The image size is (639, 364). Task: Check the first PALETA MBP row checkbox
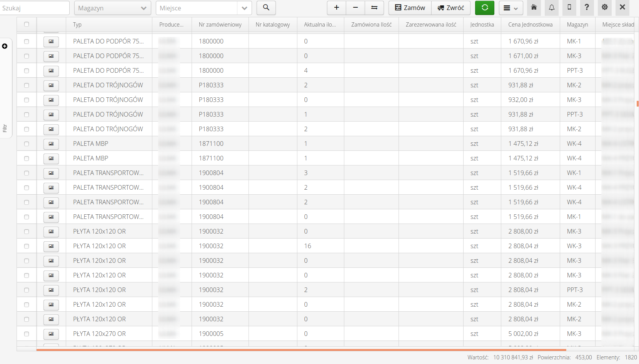tap(27, 144)
